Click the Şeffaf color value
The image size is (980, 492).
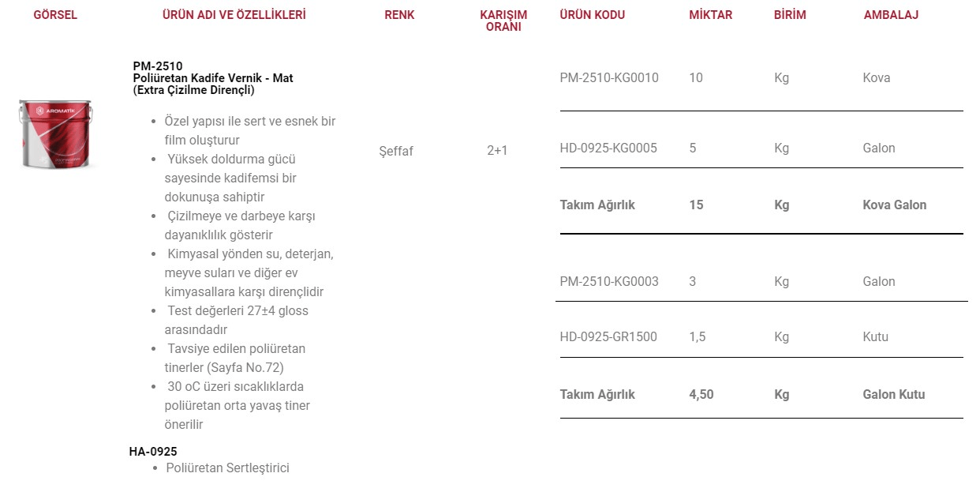[x=396, y=151]
